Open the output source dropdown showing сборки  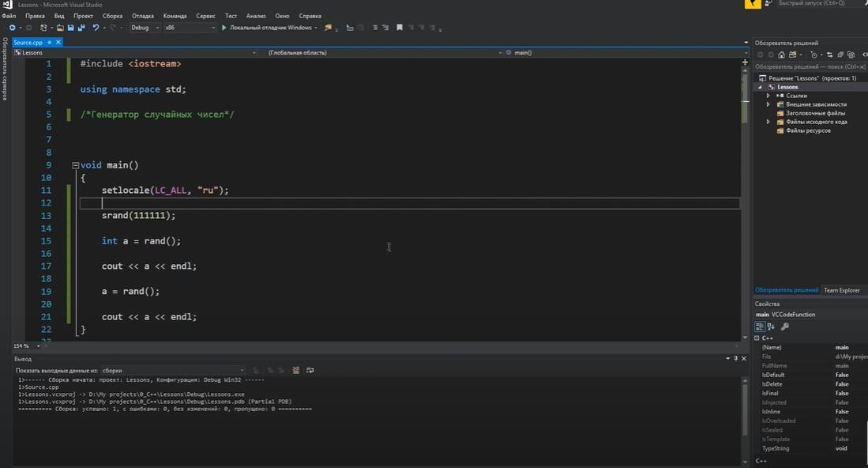click(173, 371)
